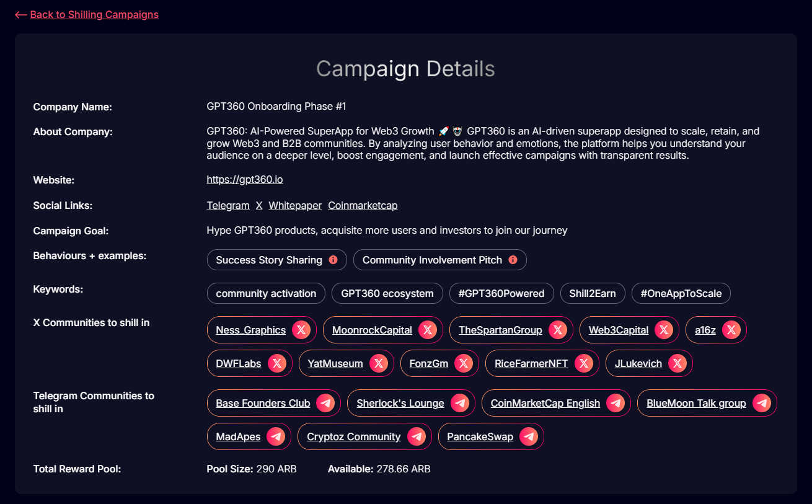
Task: Open the CoinMarketCap English community link
Action: pos(545,403)
